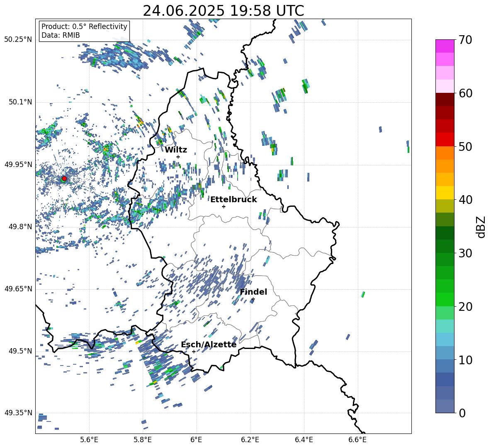Pick the dark maroon colorbar segment below 60

click(x=445, y=99)
